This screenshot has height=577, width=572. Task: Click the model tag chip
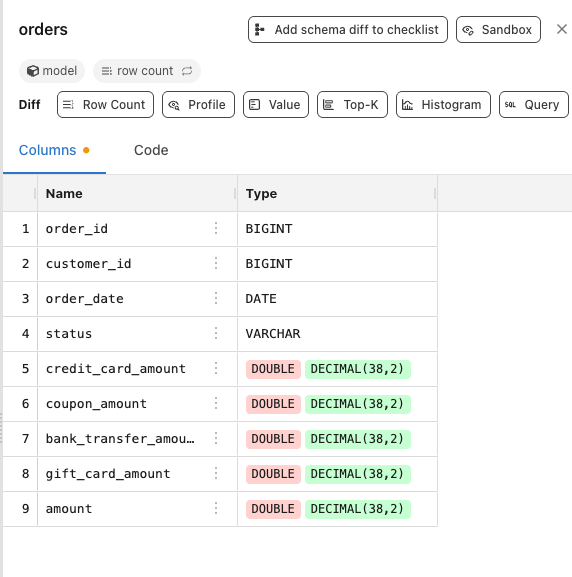pos(52,71)
